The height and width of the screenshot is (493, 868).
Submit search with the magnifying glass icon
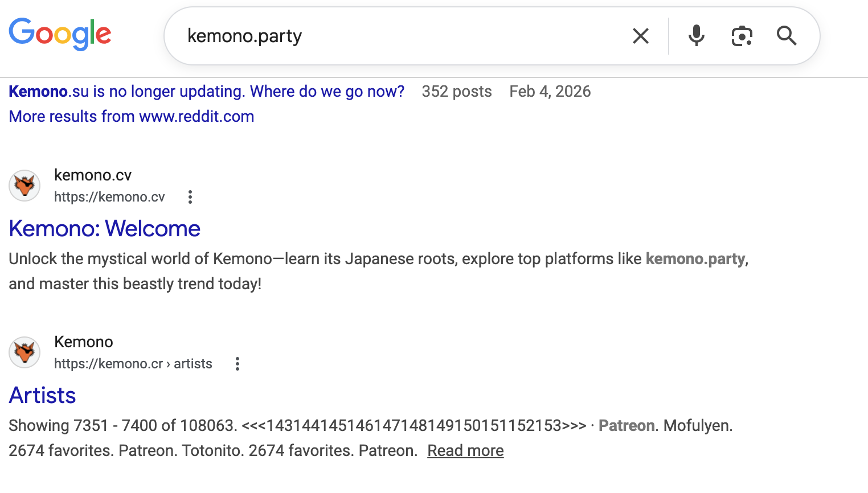tap(787, 36)
